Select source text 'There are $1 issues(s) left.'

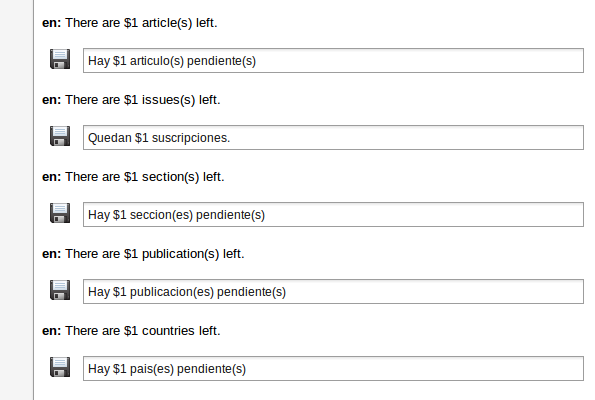click(143, 100)
